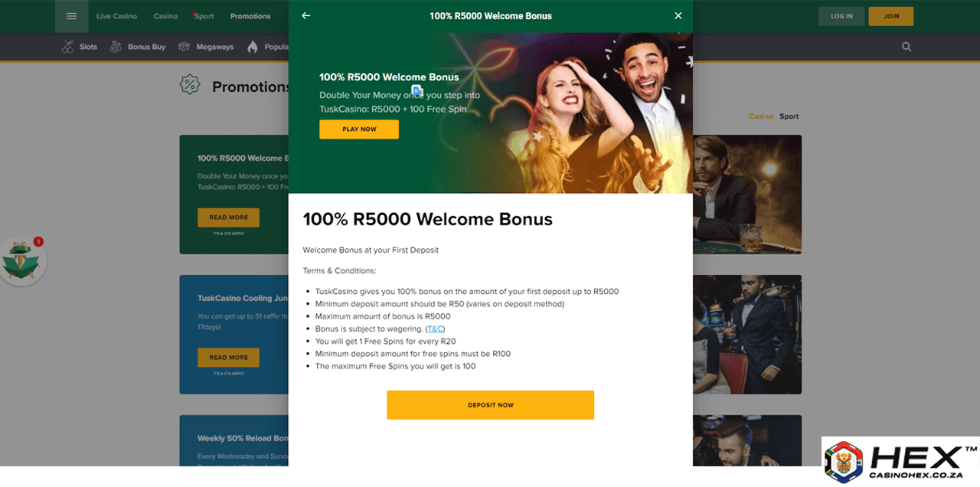Image resolution: width=980 pixels, height=487 pixels.
Task: Click READ MORE on the TuskCasino Cooling card
Action: coord(228,358)
